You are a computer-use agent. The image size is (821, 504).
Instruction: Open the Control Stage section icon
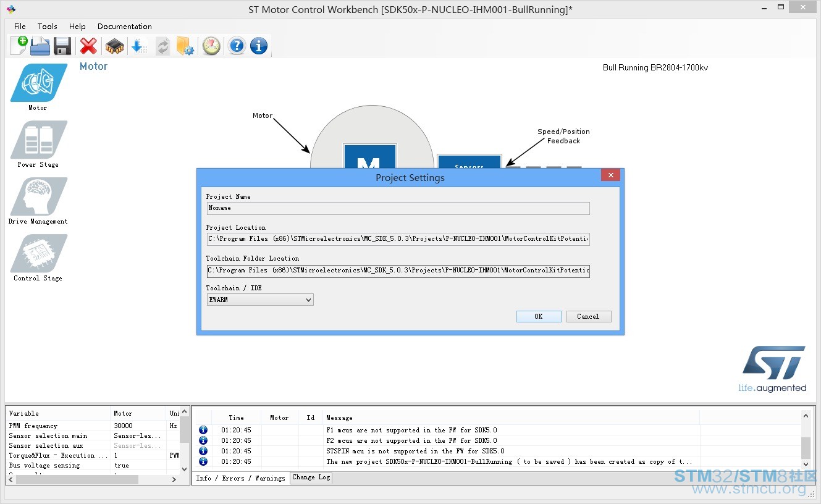tap(38, 253)
